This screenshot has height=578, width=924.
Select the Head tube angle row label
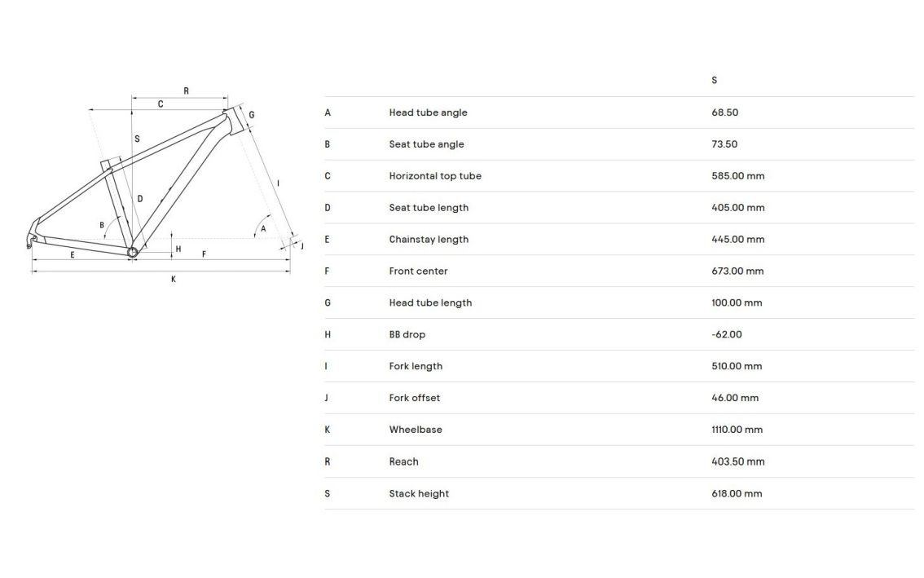click(x=428, y=113)
